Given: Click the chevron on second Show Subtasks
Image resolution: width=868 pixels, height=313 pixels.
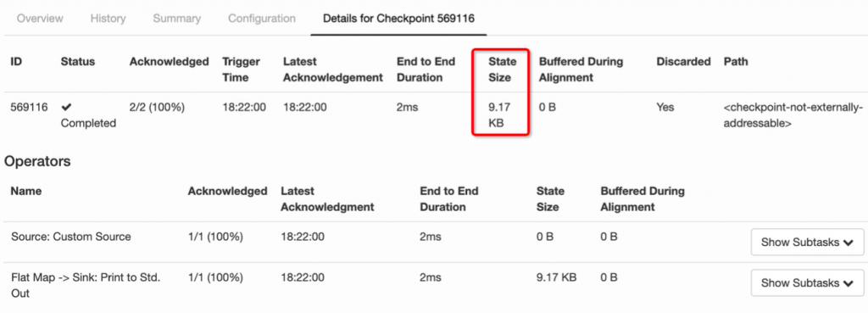Looking at the screenshot, I should (x=848, y=283).
